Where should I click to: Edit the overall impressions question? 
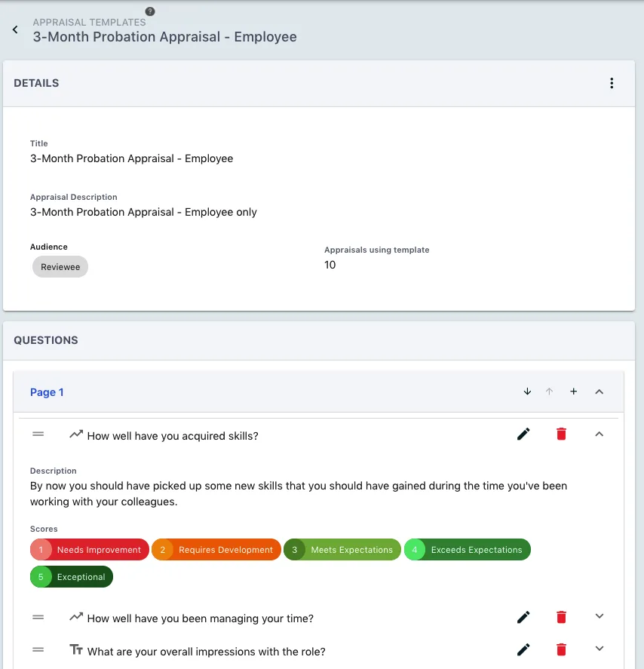[x=523, y=650]
